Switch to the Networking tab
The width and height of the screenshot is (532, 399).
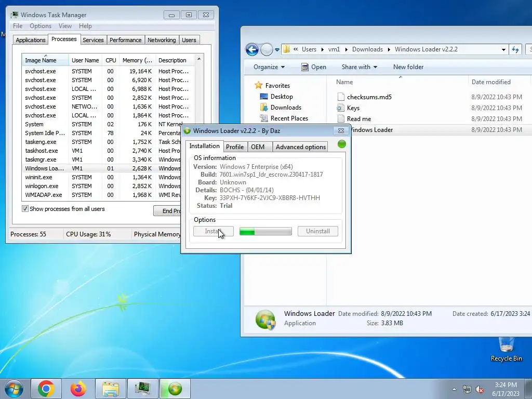pos(162,40)
